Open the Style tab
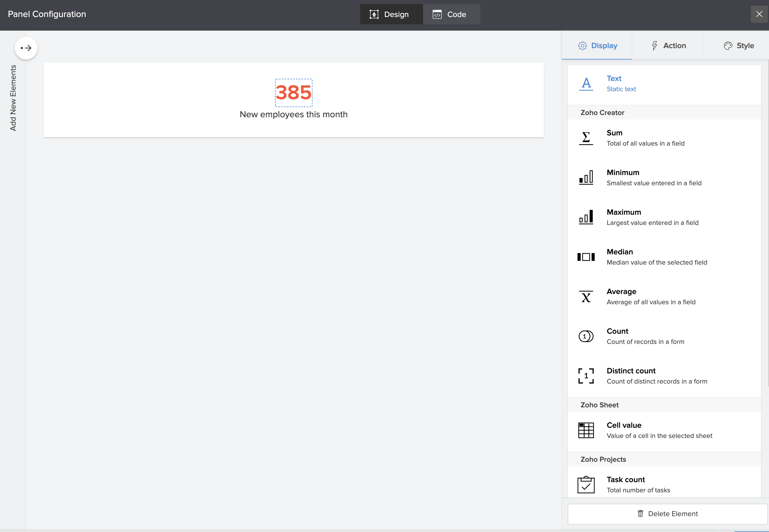 coord(739,46)
